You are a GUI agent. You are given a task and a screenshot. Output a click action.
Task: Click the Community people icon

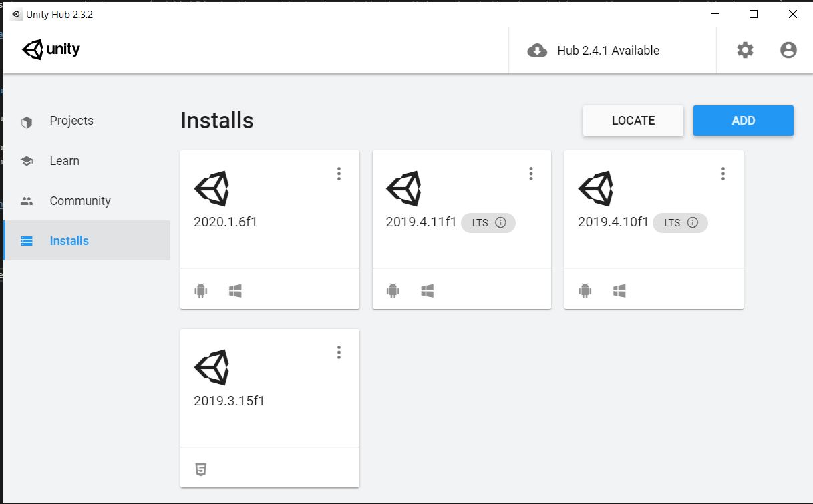tap(27, 201)
